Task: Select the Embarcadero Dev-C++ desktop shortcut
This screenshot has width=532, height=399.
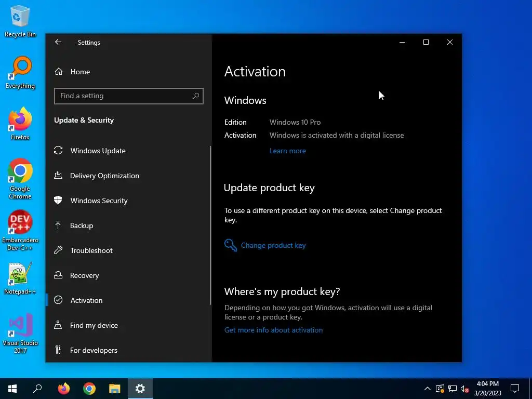Action: pyautogui.click(x=20, y=231)
